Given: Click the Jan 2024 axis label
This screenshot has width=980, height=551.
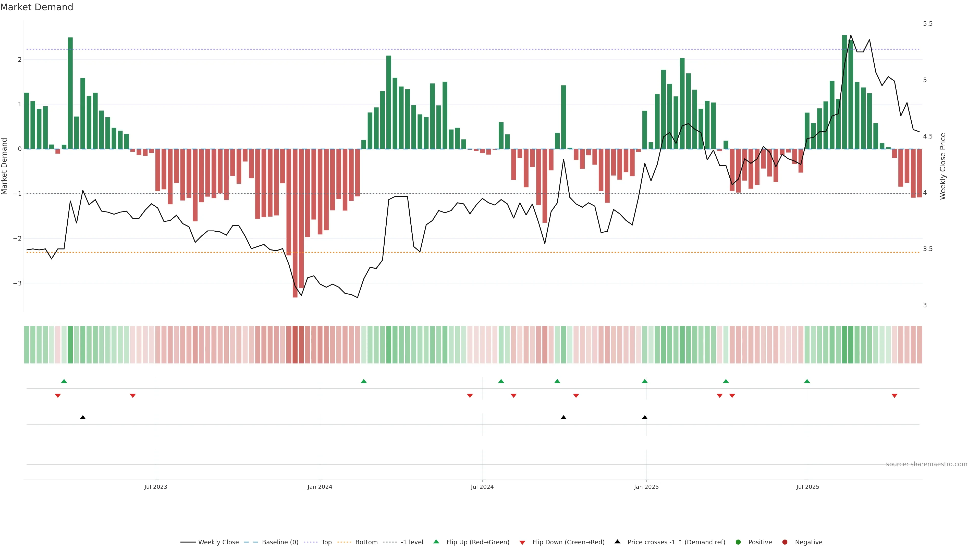Looking at the screenshot, I should (320, 487).
